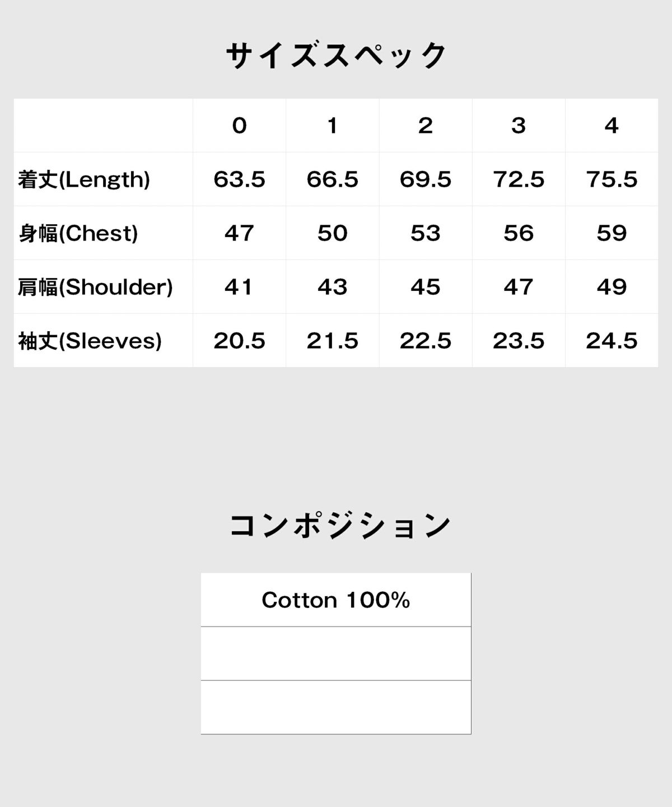Select size column header 4
The width and height of the screenshot is (672, 807).
[x=612, y=126]
